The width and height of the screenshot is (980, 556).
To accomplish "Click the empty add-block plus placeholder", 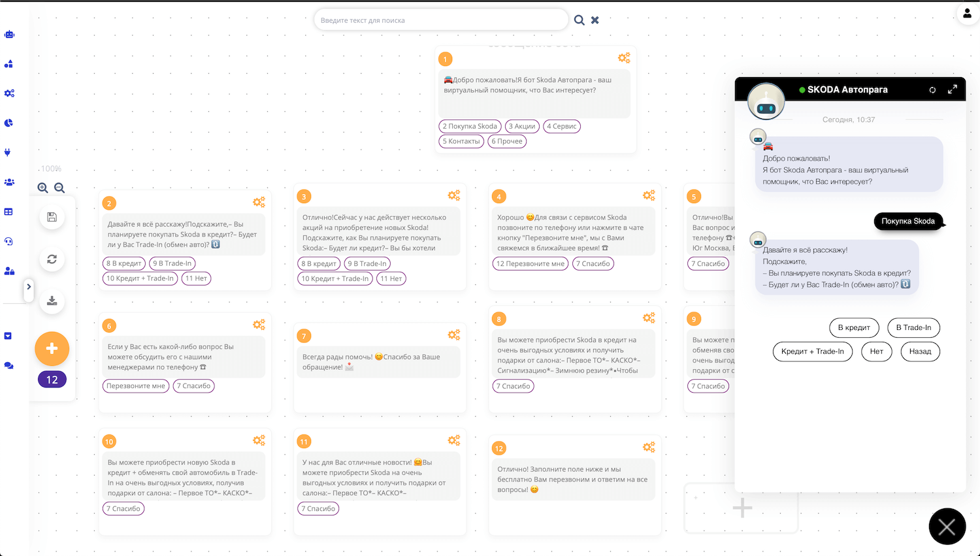I will pos(742,508).
